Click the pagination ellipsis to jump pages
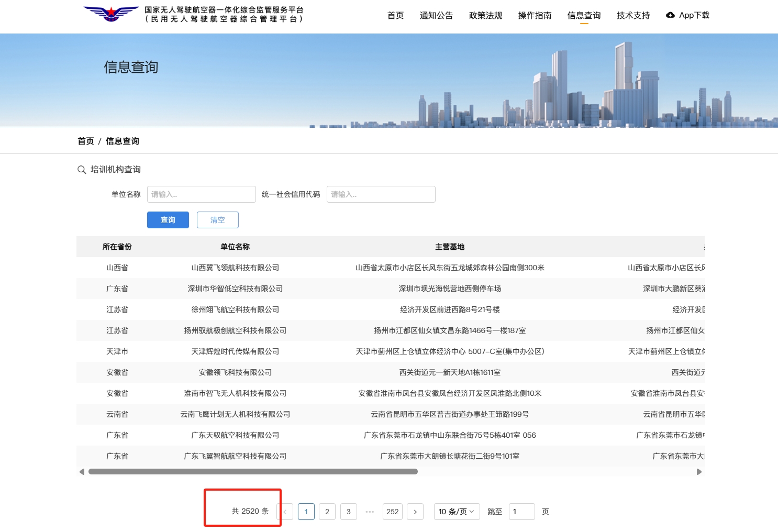 click(x=370, y=512)
